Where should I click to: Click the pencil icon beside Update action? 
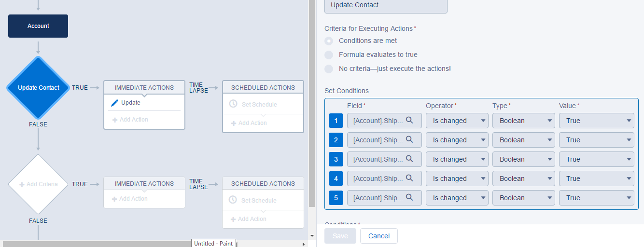click(x=114, y=103)
